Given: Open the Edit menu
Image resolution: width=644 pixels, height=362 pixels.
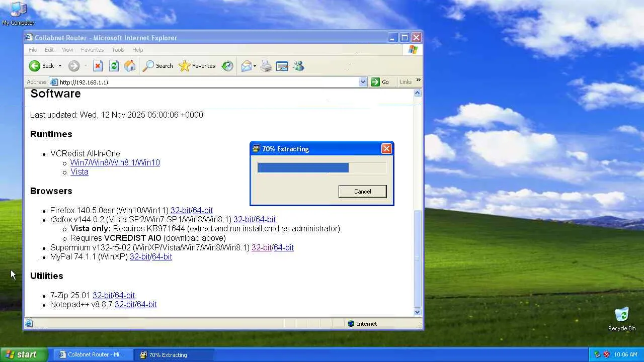Looking at the screenshot, I should 49,50.
